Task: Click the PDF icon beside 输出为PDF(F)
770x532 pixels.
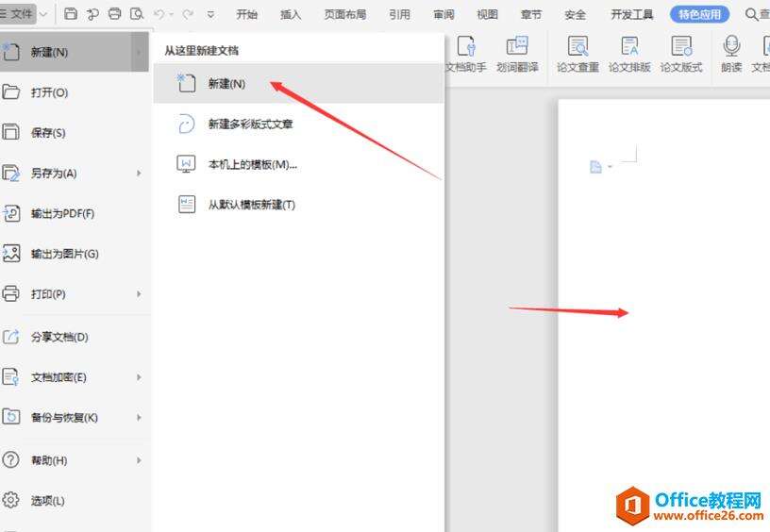Action: coord(10,213)
